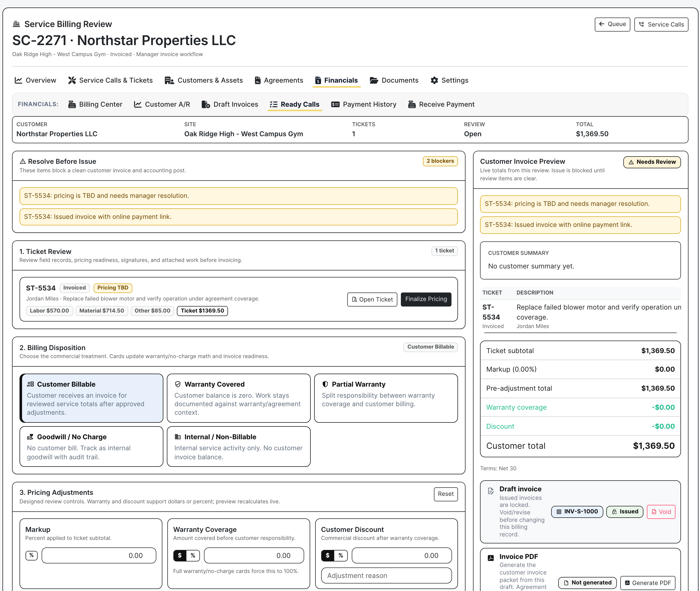Viewport: 700px width, 591px height.
Task: Click the Markup percent input field
Action: point(99,555)
